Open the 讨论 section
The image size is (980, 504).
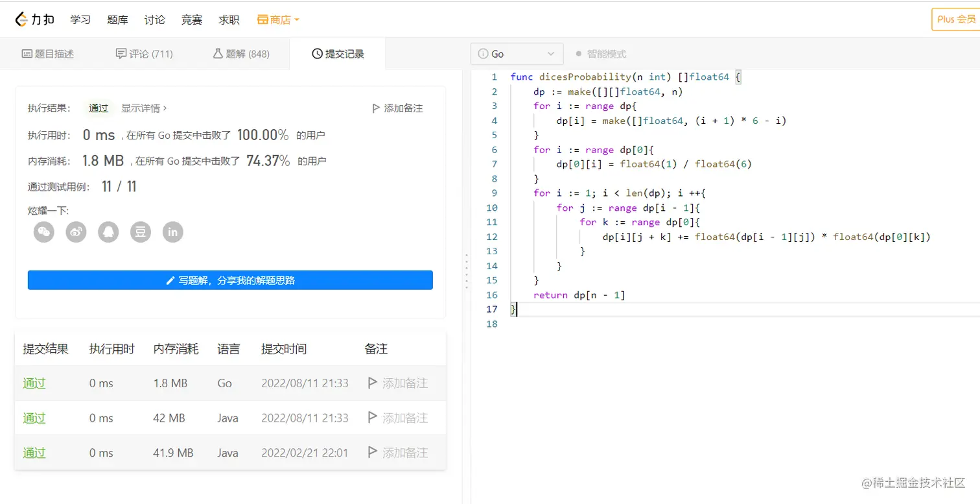coord(154,19)
